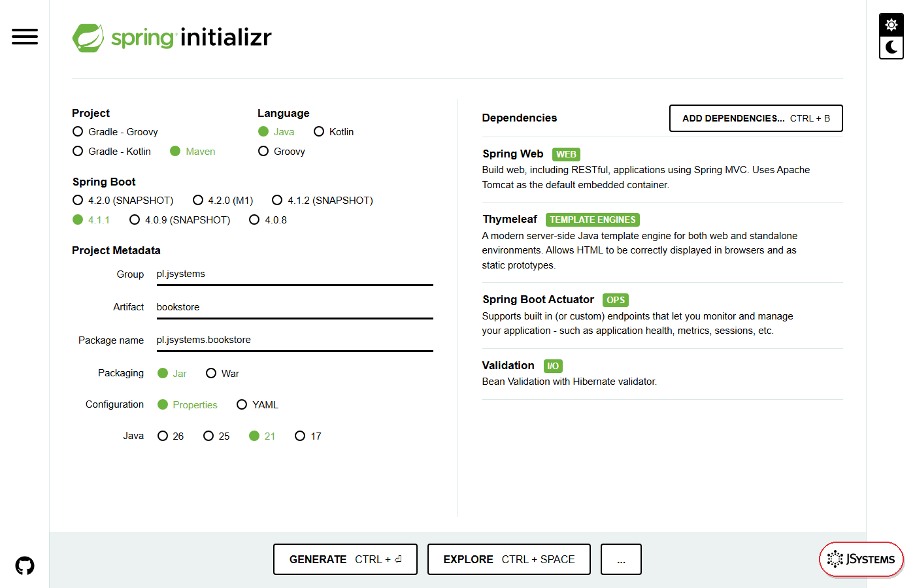Select Spring Boot 4.0.9 (SNAPSHOT)

click(180, 220)
